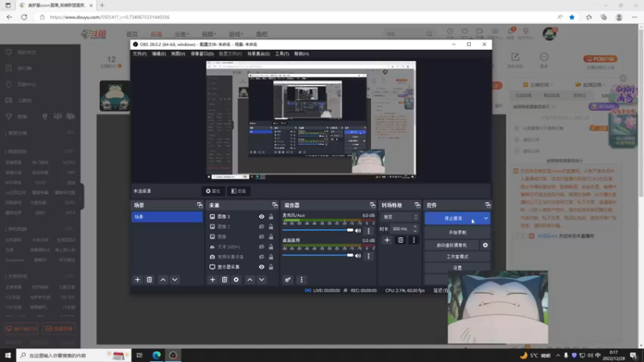
Task: Open the 渐变 transition type dropdown
Action: click(399, 216)
